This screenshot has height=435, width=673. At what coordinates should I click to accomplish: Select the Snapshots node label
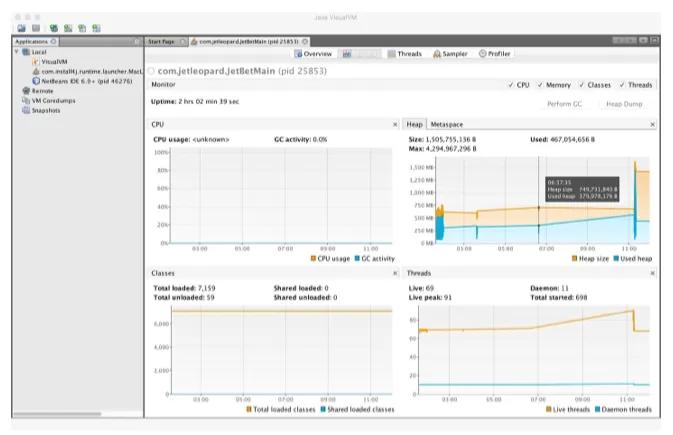coord(46,110)
